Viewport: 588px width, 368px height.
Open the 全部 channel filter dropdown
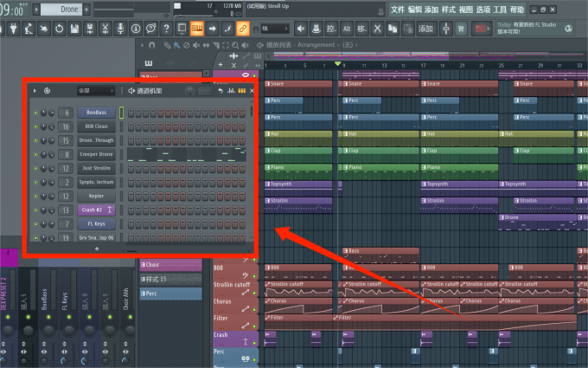(x=95, y=90)
